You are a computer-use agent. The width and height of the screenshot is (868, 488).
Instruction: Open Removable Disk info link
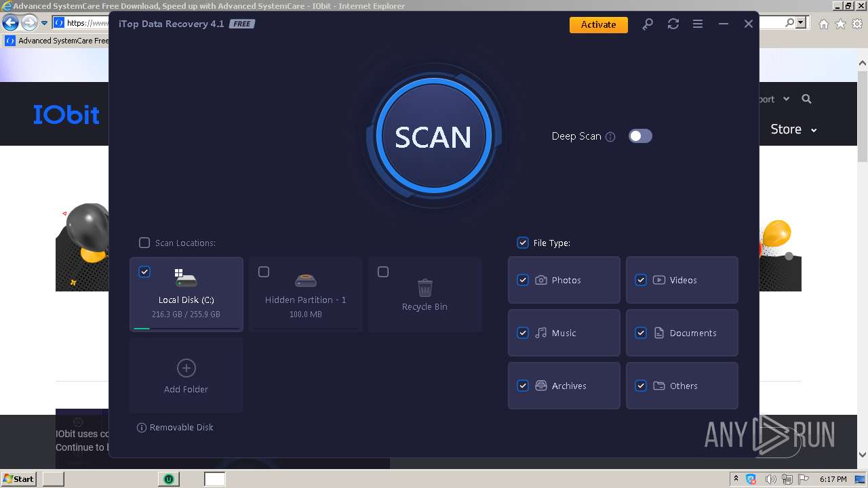point(175,428)
